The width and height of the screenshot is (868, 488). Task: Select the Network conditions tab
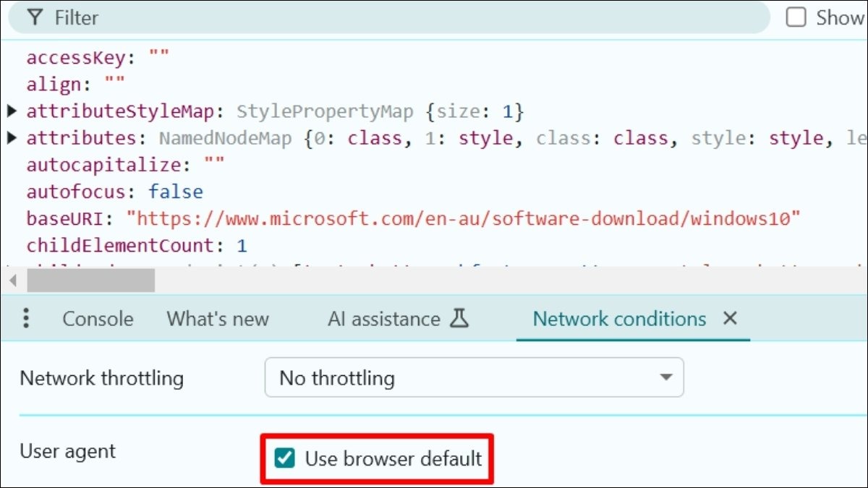pos(619,319)
